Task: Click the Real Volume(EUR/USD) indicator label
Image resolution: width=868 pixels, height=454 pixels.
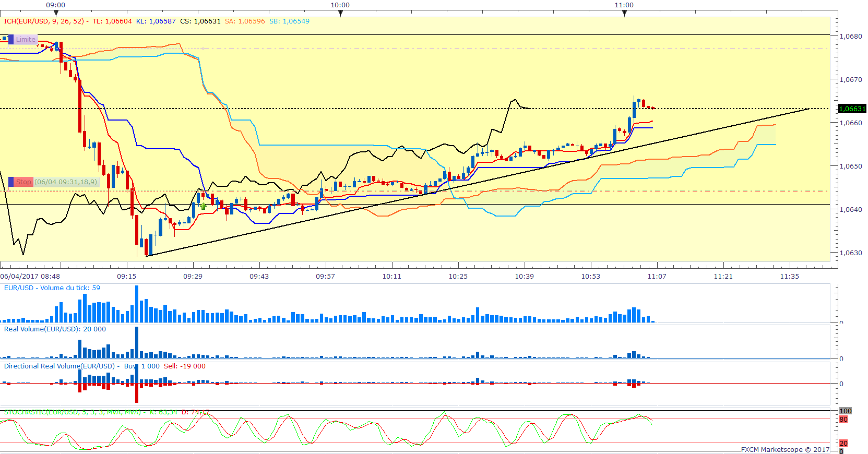Action: tap(55, 329)
